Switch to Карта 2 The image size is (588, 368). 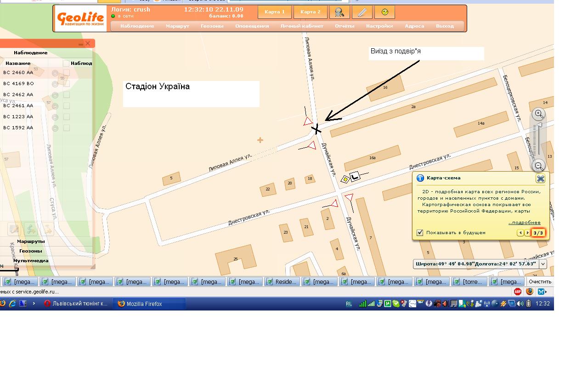point(311,12)
